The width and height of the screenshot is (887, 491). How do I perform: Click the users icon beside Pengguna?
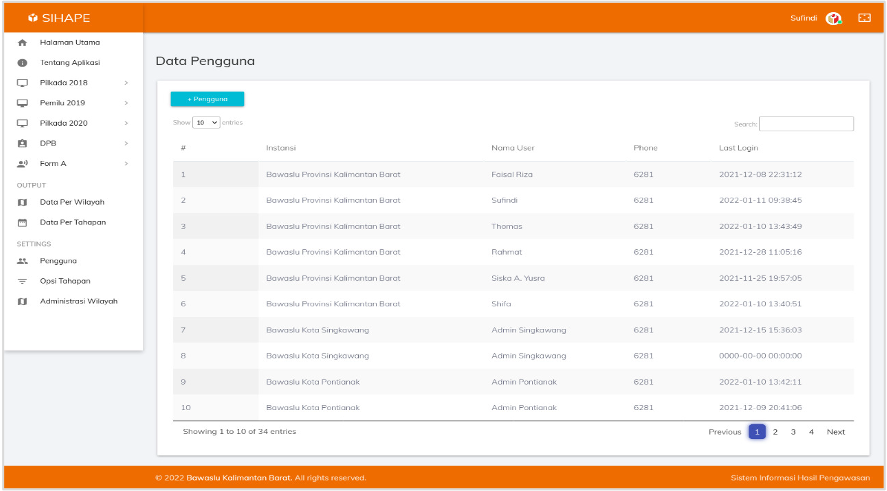pyautogui.click(x=22, y=261)
